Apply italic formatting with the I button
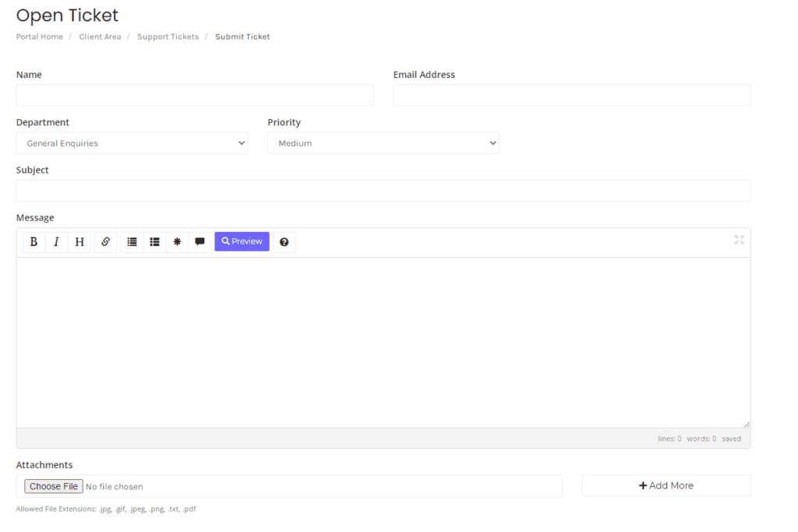This screenshot has height=532, width=798. click(56, 242)
